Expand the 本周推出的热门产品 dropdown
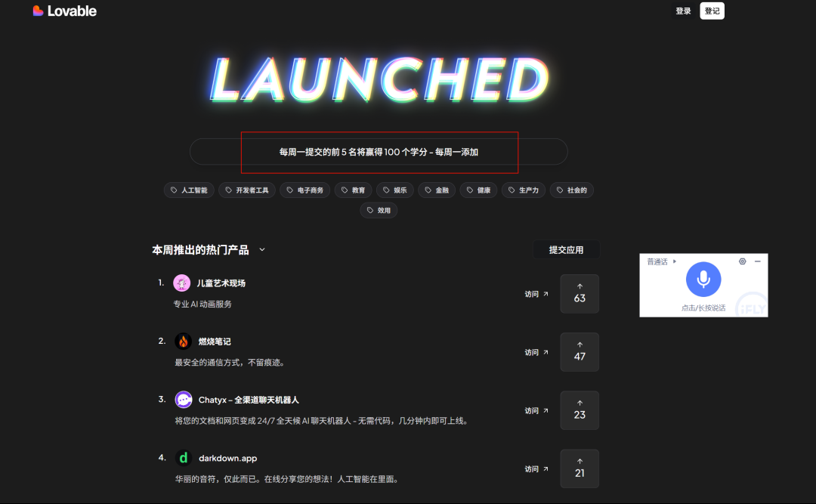The image size is (816, 504). click(262, 250)
